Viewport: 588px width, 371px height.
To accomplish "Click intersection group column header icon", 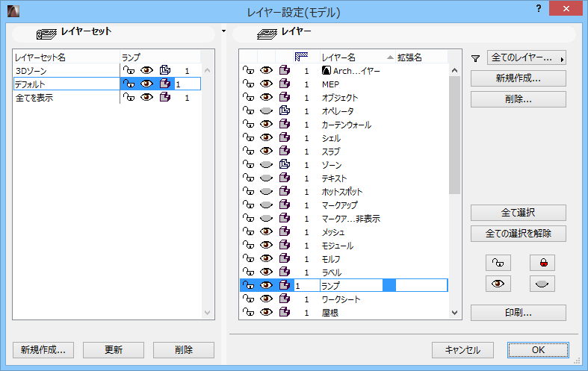I will [301, 57].
